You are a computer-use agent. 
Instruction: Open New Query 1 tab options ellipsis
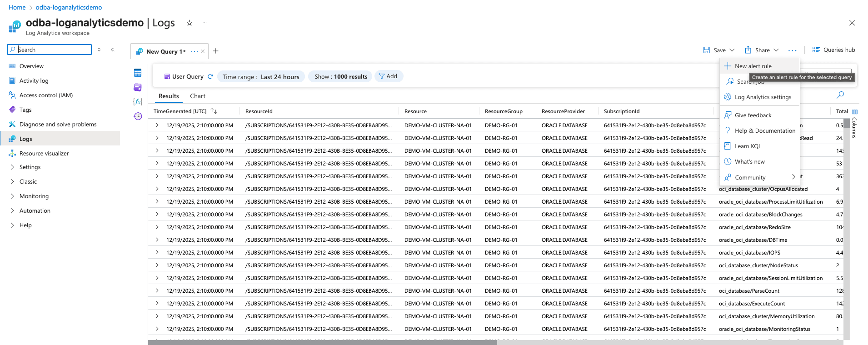point(195,51)
